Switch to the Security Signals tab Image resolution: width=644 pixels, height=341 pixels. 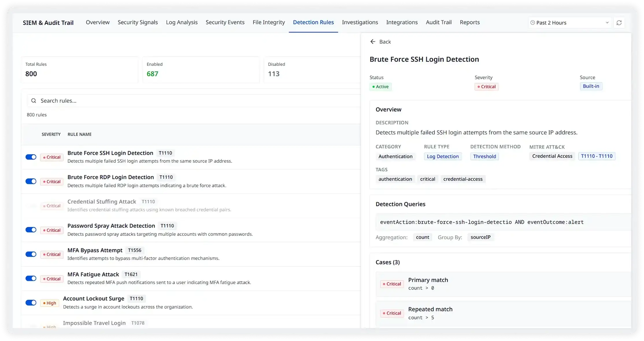(138, 22)
